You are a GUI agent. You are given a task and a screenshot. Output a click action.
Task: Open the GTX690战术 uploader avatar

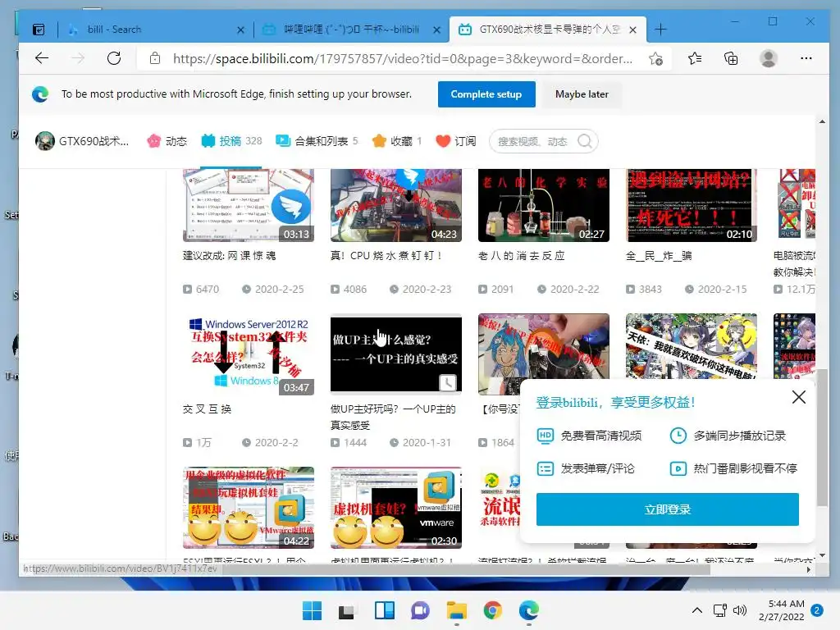[x=44, y=141]
